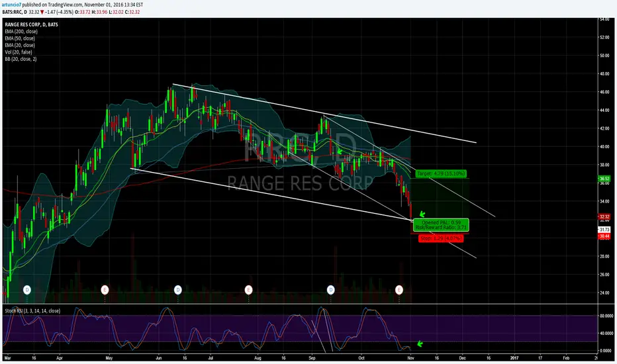Screen dimensions: 617x364
Task: Click the 48.00 price axis value
Action: pos(604,73)
